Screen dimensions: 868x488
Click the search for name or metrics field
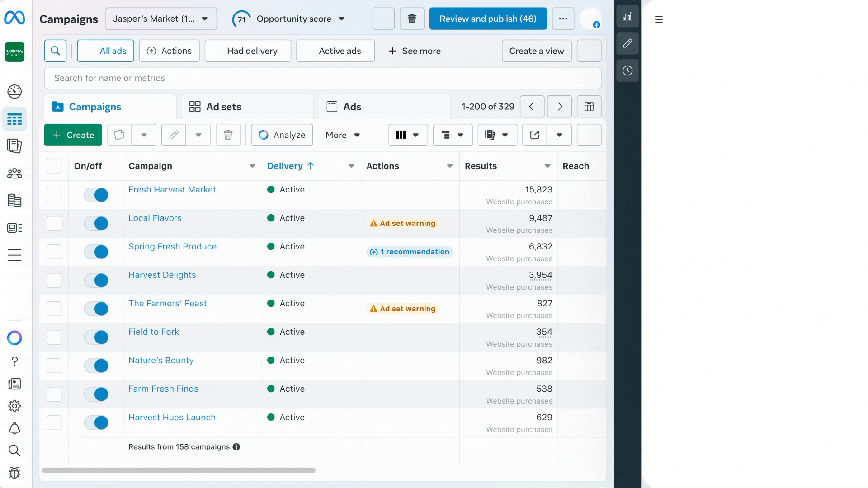tap(322, 78)
